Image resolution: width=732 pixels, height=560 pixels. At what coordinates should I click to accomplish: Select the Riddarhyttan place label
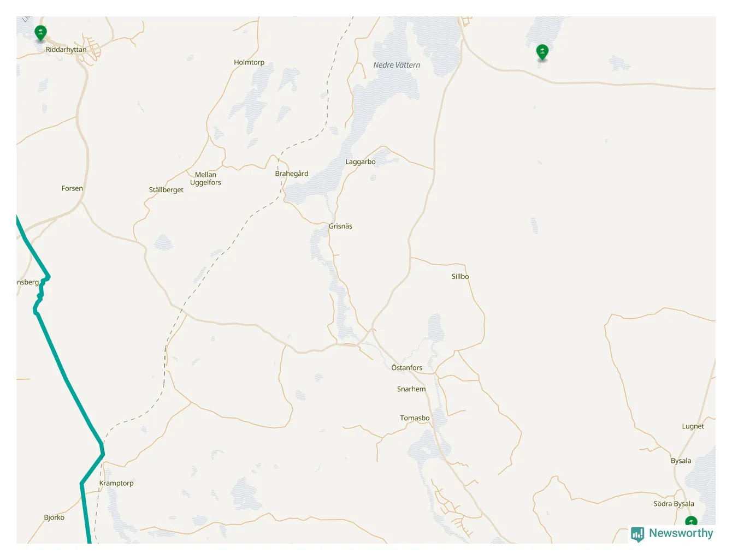click(x=66, y=50)
